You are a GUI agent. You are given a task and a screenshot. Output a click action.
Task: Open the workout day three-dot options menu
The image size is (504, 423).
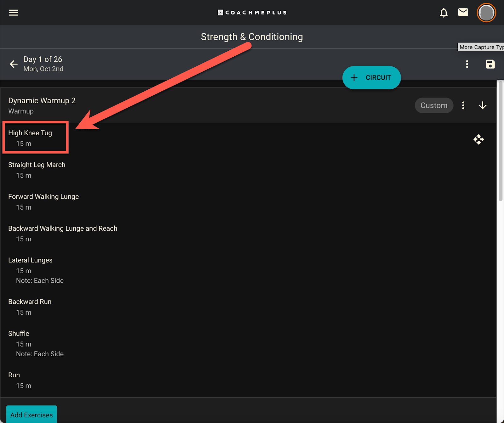click(x=467, y=64)
